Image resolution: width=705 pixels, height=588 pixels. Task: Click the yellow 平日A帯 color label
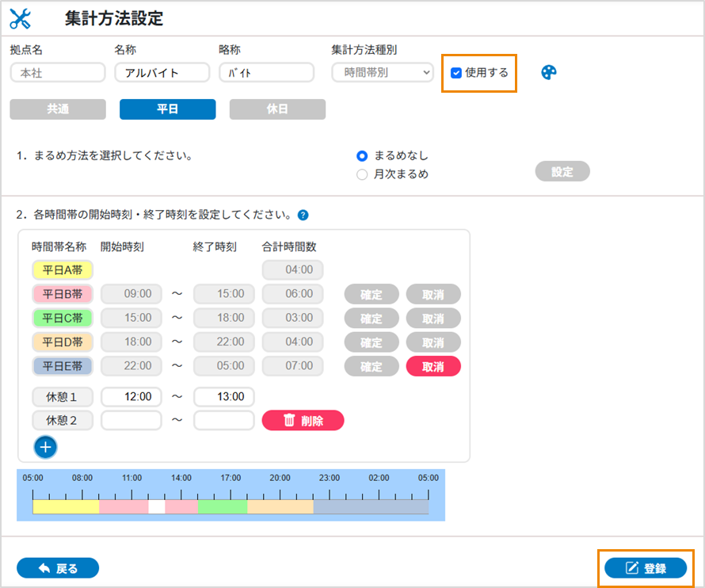pos(63,270)
